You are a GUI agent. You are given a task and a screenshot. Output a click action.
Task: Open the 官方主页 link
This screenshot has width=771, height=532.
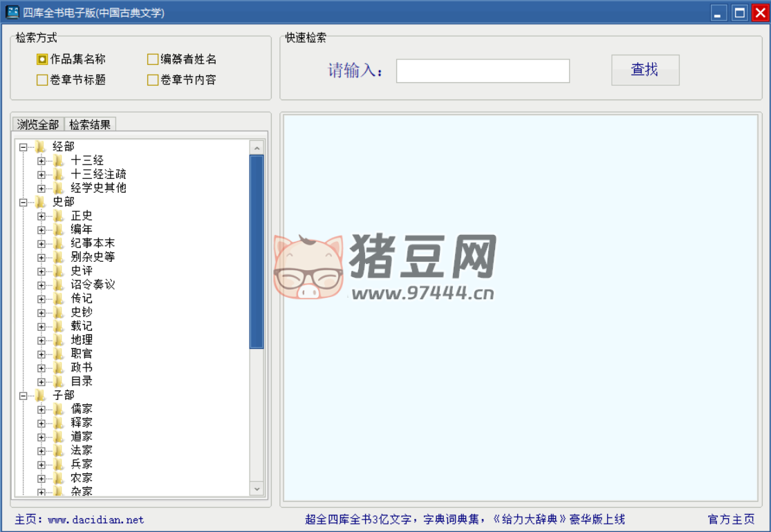(731, 520)
